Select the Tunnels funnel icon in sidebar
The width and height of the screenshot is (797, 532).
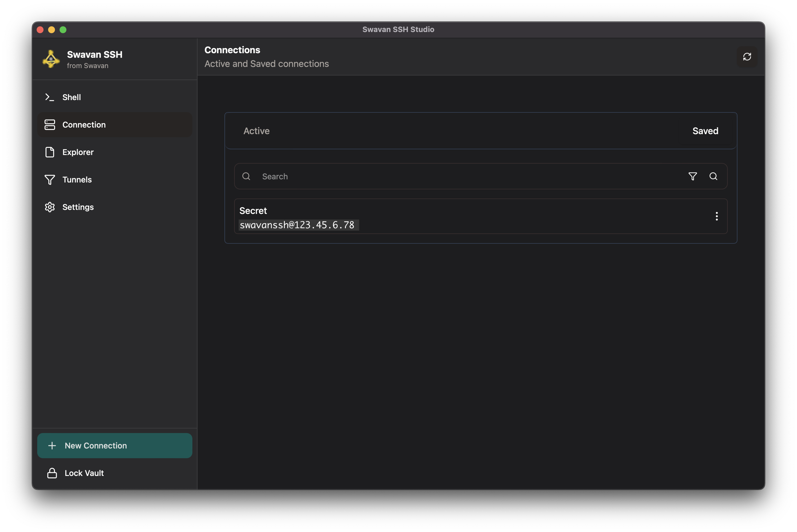tap(50, 180)
